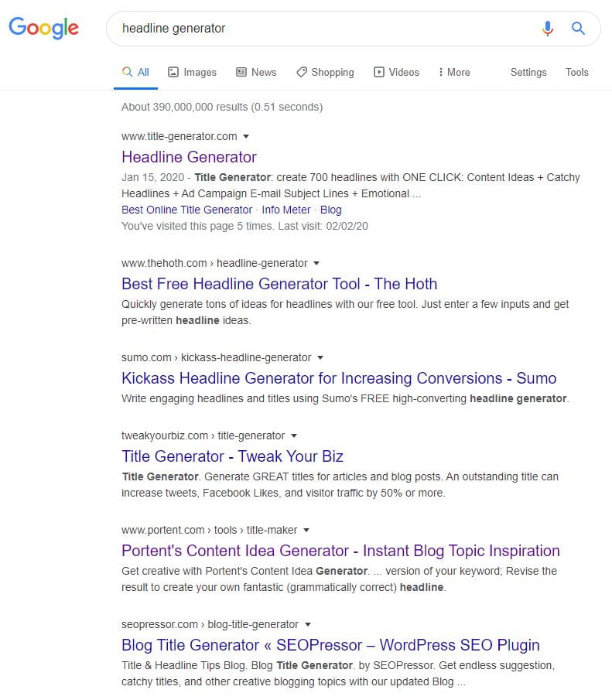Open Kickass Headline Generator Sumo result
The width and height of the screenshot is (612, 700).
pyautogui.click(x=339, y=378)
